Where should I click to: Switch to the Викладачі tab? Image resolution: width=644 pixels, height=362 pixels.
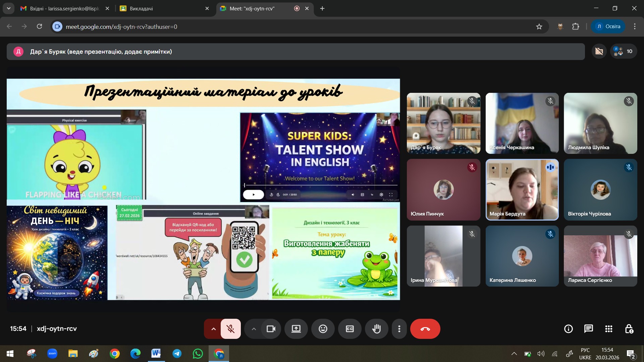pos(161,8)
